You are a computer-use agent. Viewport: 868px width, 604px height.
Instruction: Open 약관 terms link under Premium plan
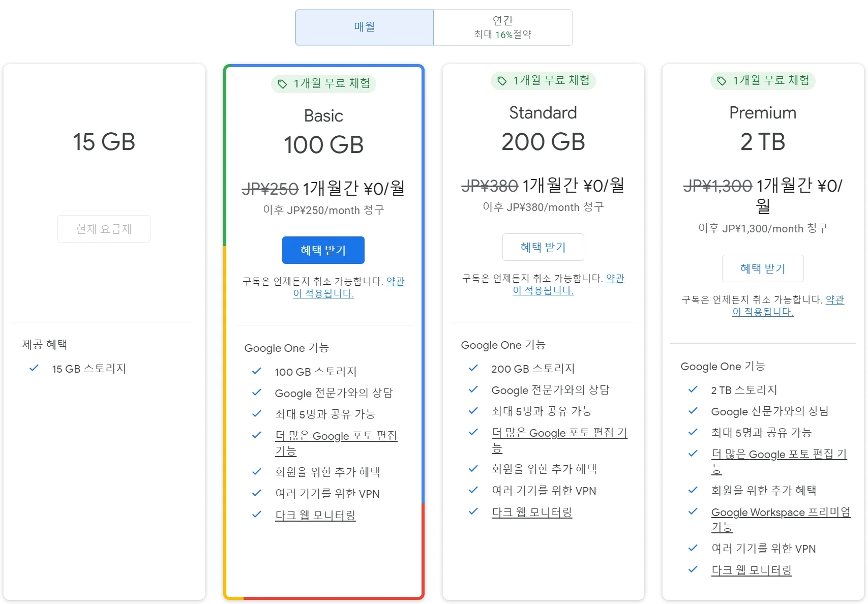pos(834,299)
